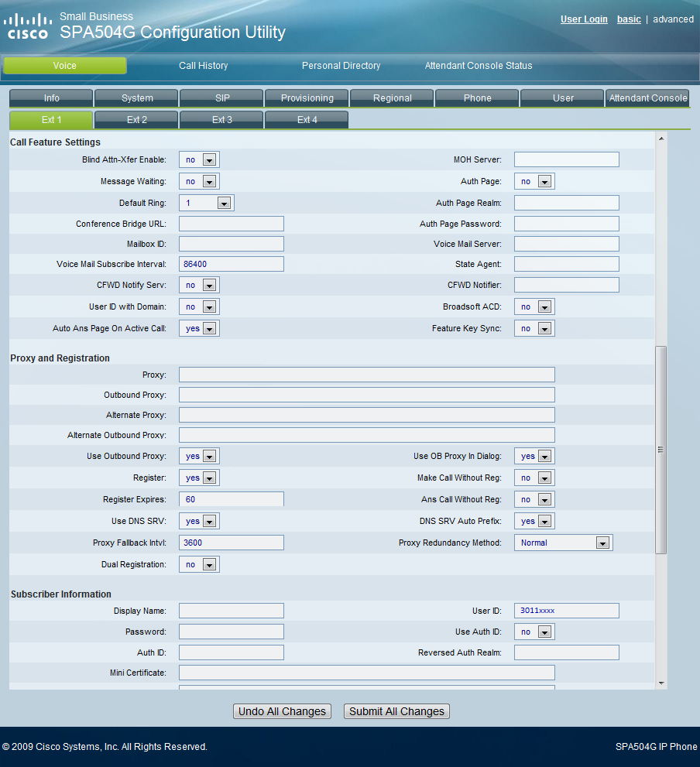Screen dimensions: 700x767
Task: Switch to the Ext 2 tab
Action: coord(137,120)
